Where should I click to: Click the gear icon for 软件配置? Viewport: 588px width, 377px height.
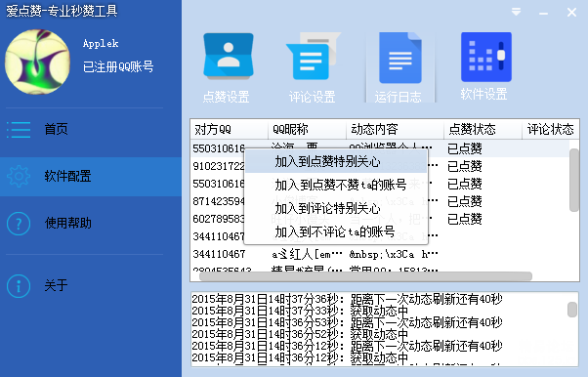(19, 177)
